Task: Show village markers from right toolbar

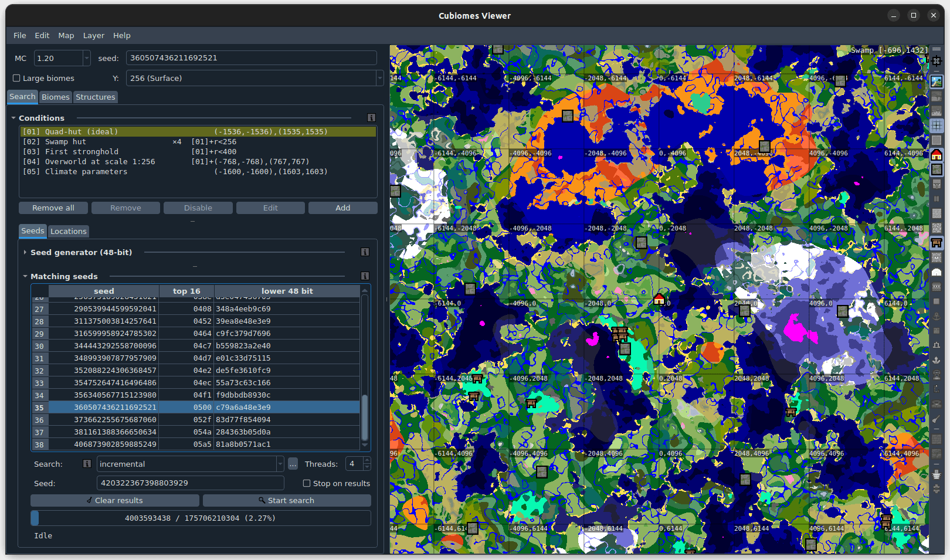Action: (x=937, y=184)
